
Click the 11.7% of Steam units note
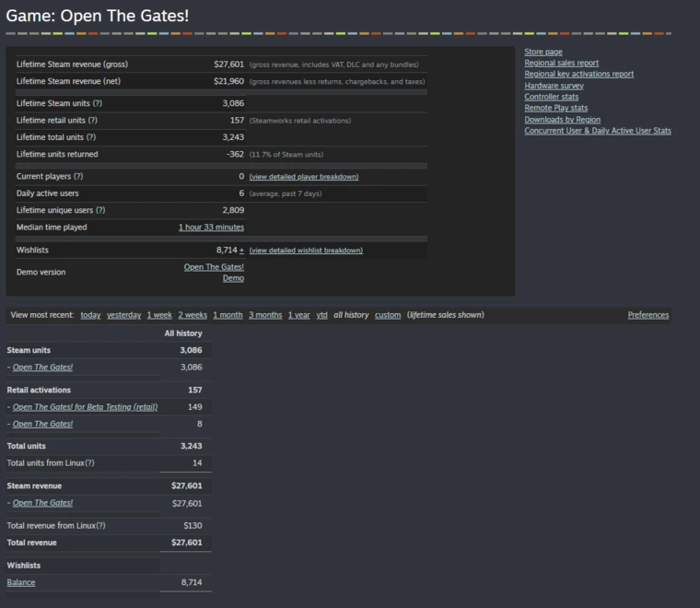286,155
